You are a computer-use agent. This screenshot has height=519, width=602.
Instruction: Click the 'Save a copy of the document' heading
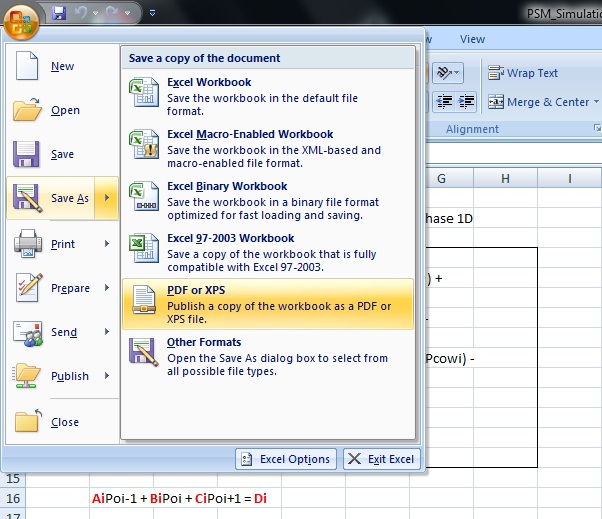[x=204, y=58]
